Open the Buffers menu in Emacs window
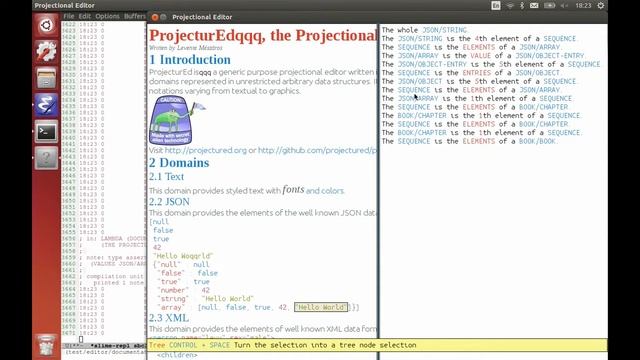Screen dimensions: 640x360 click(x=135, y=16)
